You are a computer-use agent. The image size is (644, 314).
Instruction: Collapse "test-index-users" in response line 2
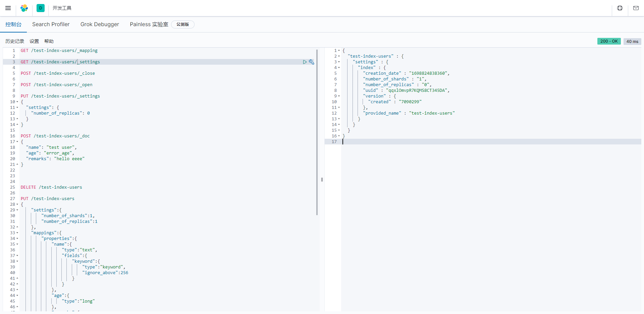[339, 56]
